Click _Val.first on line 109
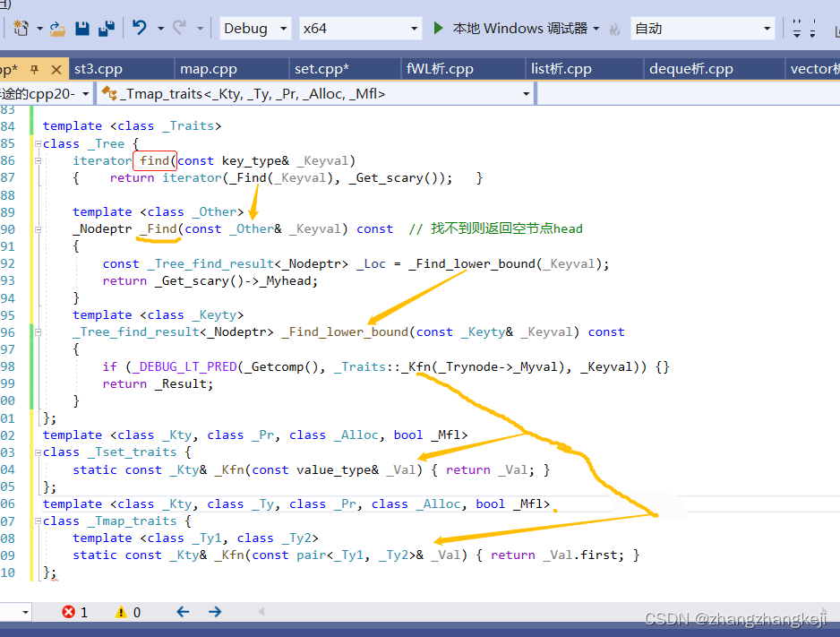Viewport: 840px width, 637px height. 583,555
